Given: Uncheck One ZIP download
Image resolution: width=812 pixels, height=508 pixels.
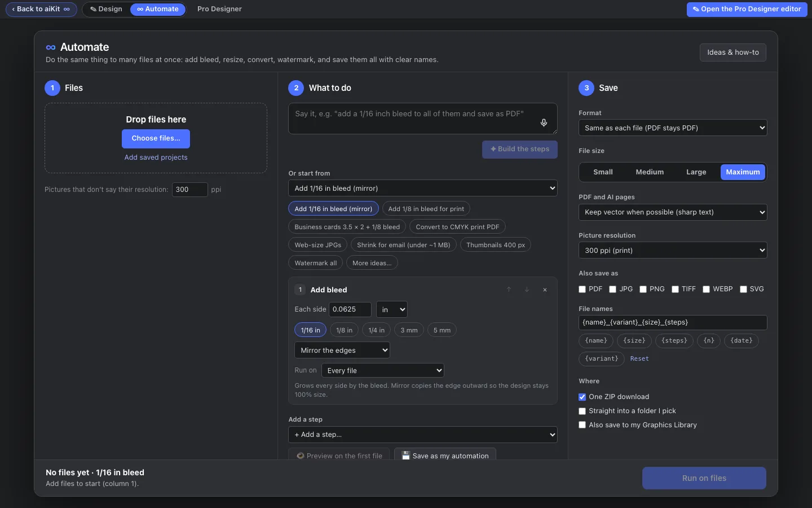Looking at the screenshot, I should tap(582, 397).
